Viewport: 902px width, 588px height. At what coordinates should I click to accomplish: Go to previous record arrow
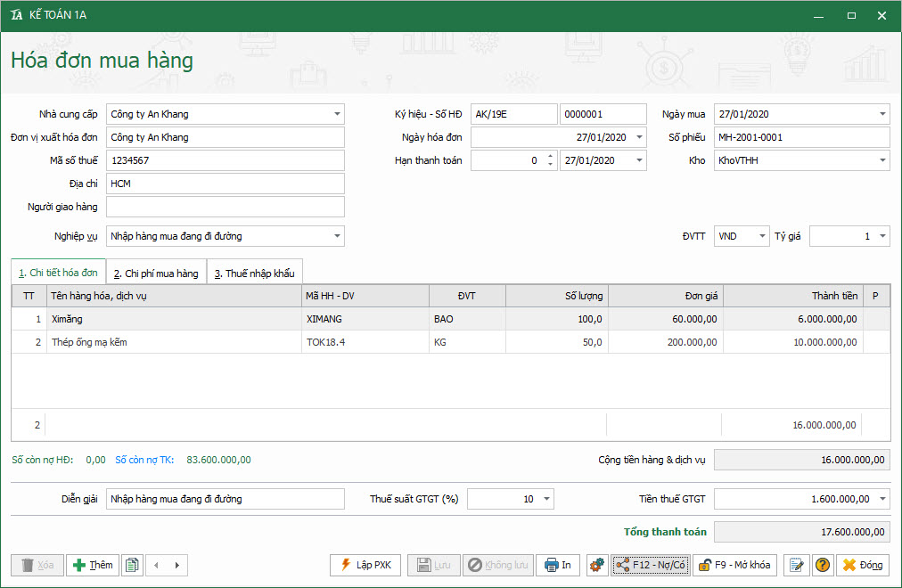[x=157, y=565]
